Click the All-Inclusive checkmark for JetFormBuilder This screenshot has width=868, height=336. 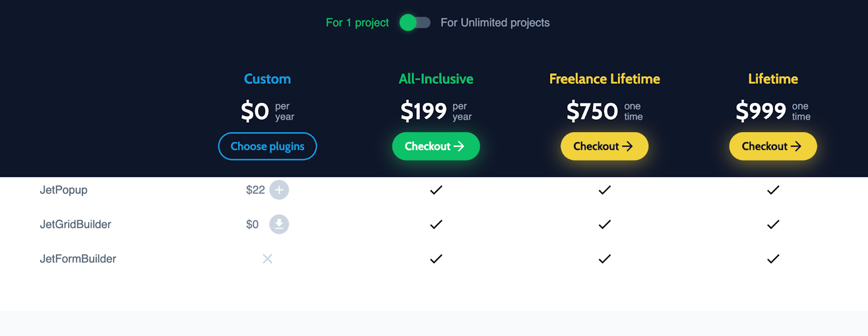pos(436,259)
